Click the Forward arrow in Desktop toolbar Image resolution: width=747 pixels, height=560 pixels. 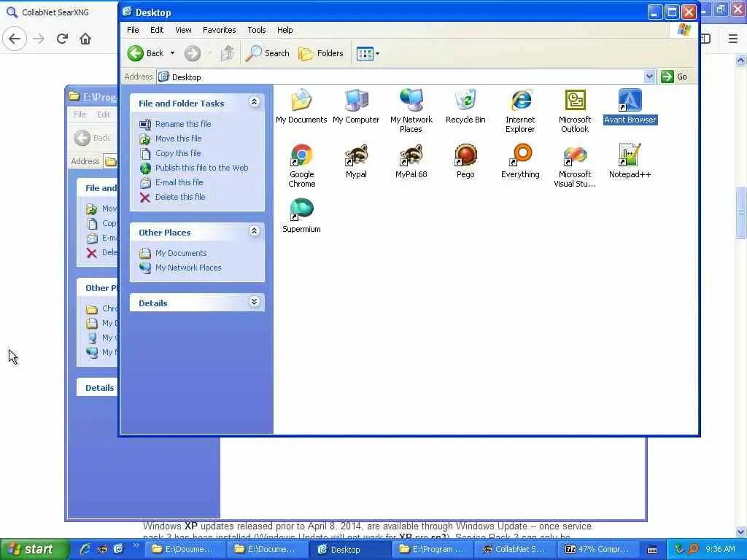[x=193, y=53]
